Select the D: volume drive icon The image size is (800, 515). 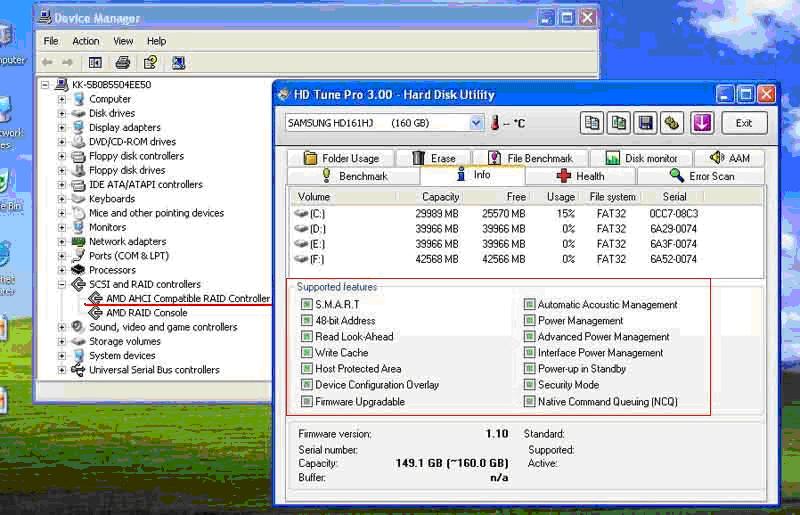tap(302, 229)
